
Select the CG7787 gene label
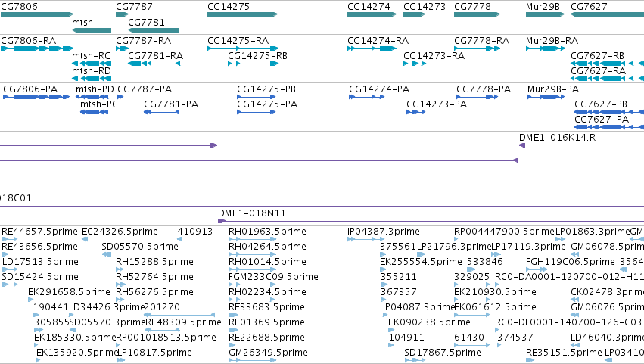coord(134,7)
